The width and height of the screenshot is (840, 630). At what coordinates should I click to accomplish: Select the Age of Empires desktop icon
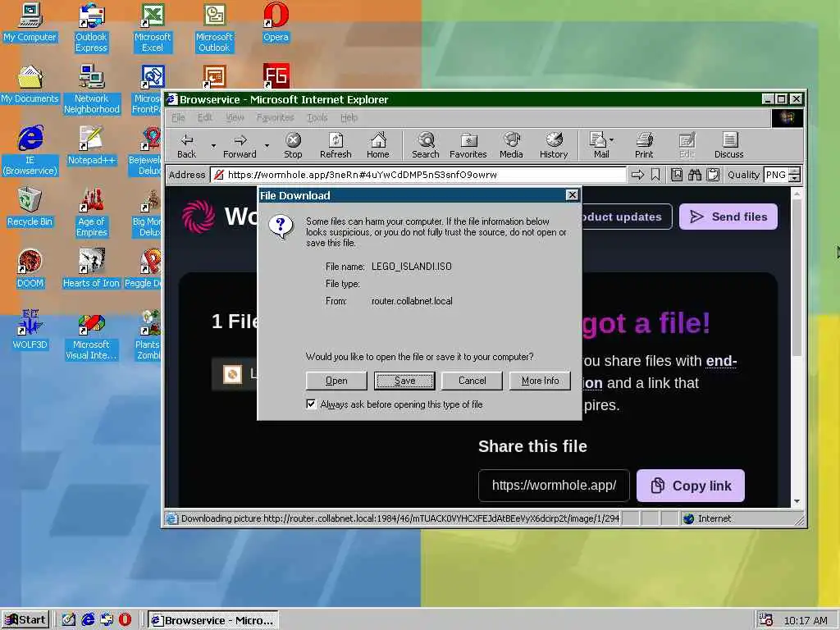[91, 212]
